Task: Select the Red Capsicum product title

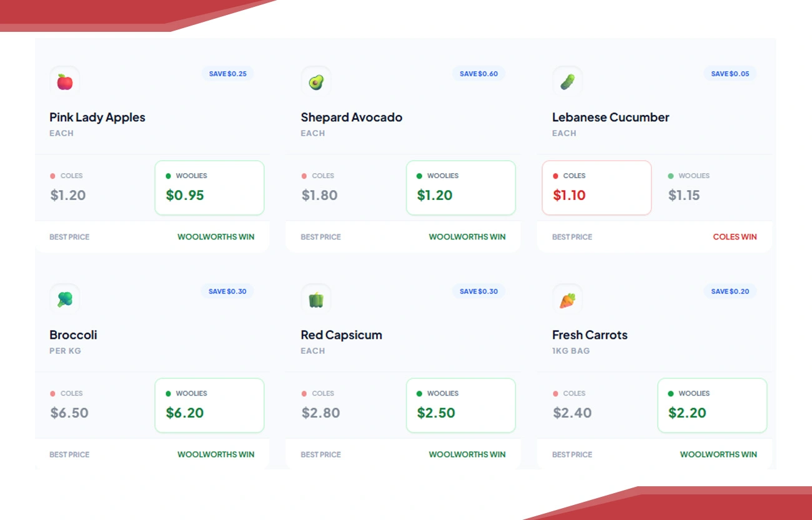Action: pos(341,335)
